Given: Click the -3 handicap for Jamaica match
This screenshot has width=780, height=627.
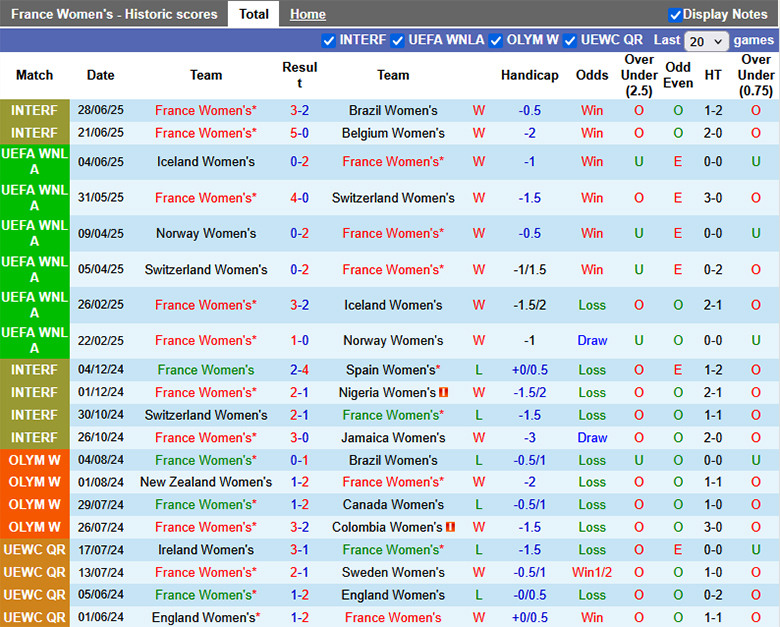Looking at the screenshot, I should coord(529,438).
